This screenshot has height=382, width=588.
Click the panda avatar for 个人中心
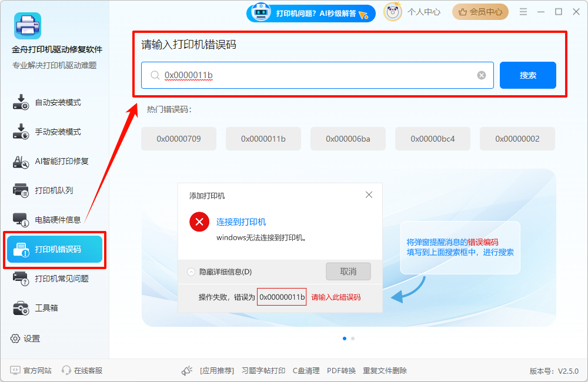tap(393, 12)
